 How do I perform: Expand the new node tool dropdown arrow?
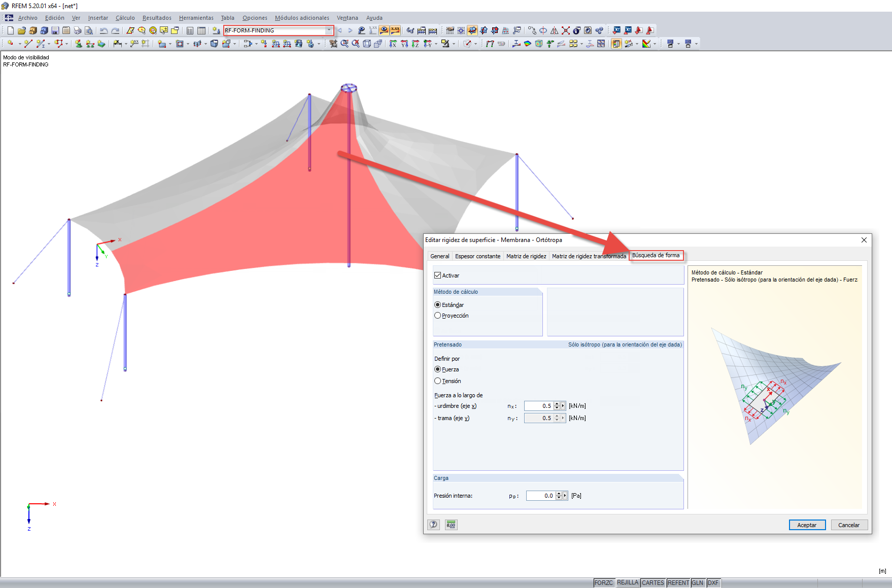(x=19, y=44)
